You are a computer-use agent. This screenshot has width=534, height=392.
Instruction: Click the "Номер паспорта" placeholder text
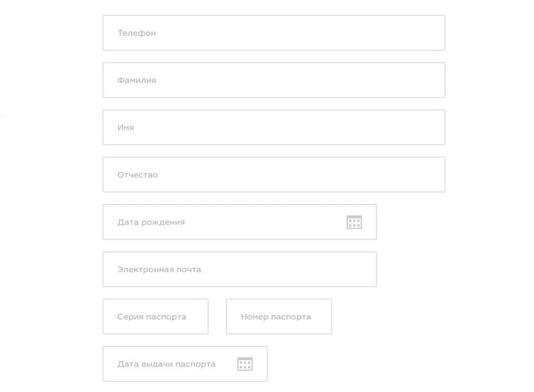[x=276, y=316]
